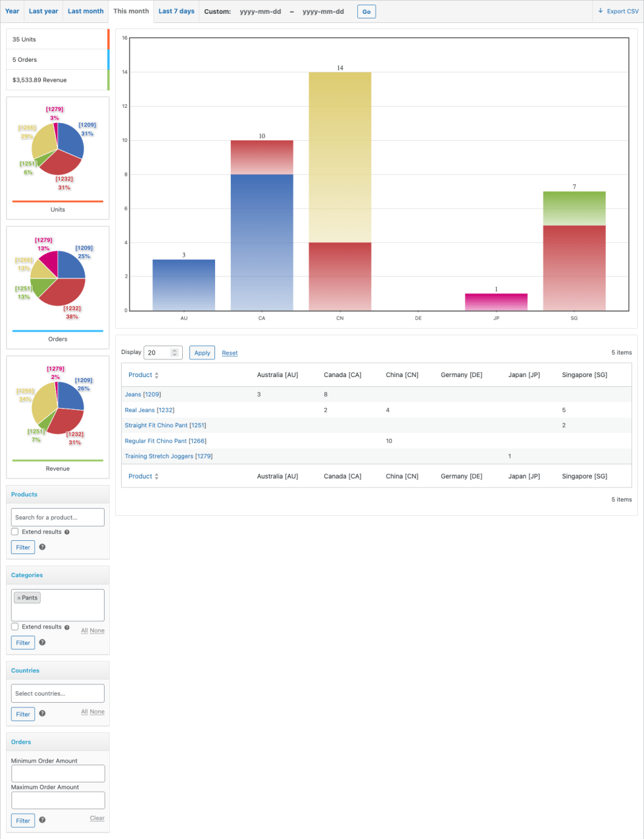Switch to the Last month tab
The width and height of the screenshot is (644, 839).
point(86,11)
